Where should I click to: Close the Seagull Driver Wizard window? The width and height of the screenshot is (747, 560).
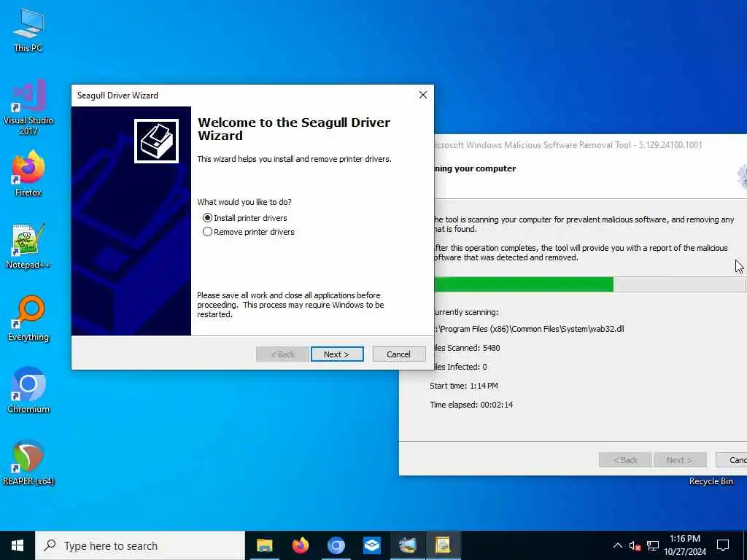[x=422, y=95]
